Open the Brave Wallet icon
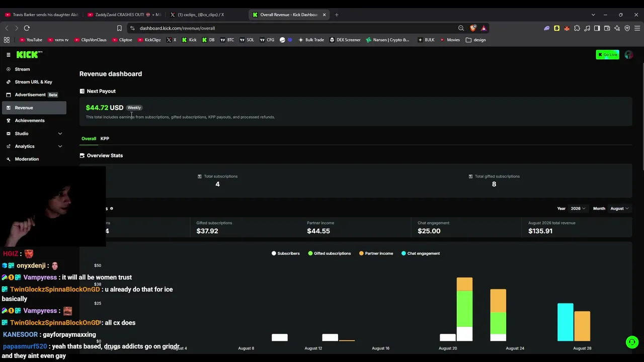Screen dimensions: 644x362 607,28
